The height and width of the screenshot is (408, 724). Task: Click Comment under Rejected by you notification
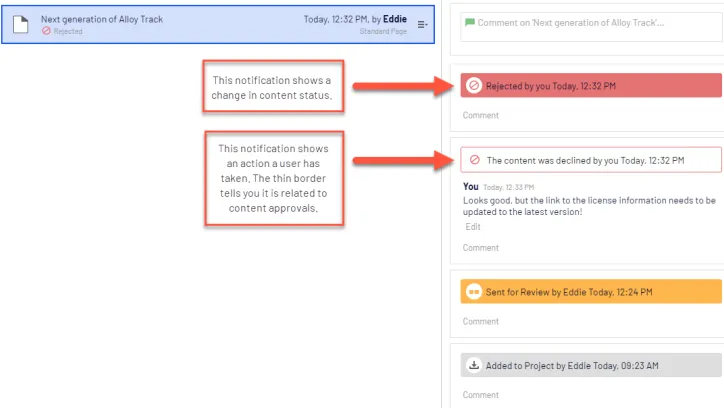tap(481, 115)
